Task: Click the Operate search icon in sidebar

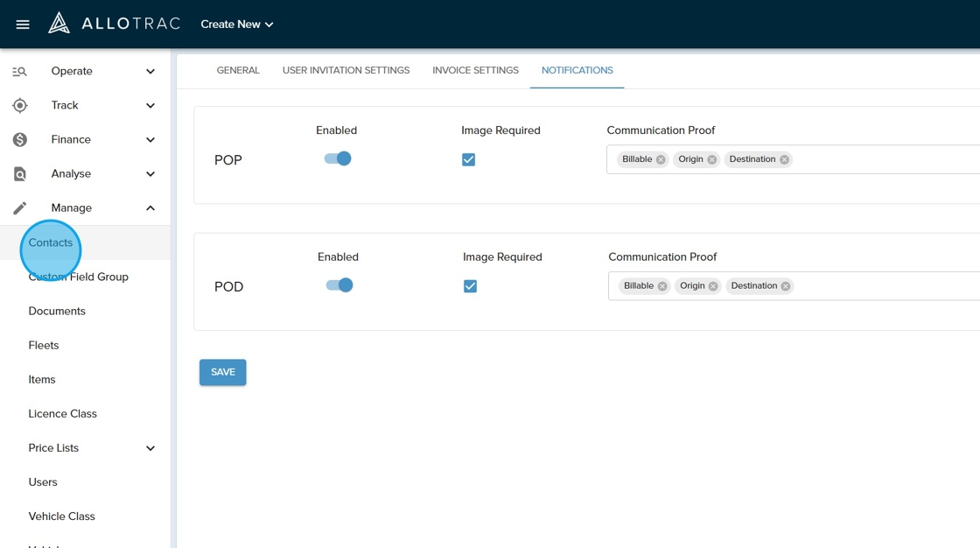Action: point(19,72)
